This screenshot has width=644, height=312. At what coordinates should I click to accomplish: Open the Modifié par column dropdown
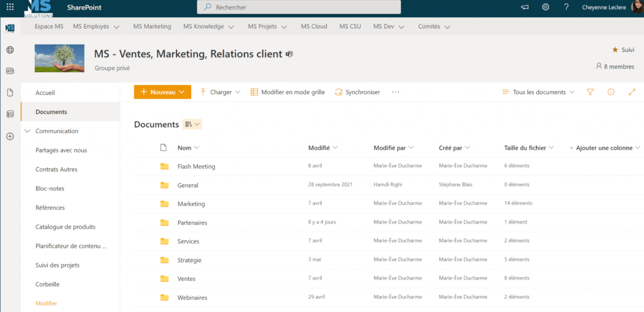[x=393, y=148]
